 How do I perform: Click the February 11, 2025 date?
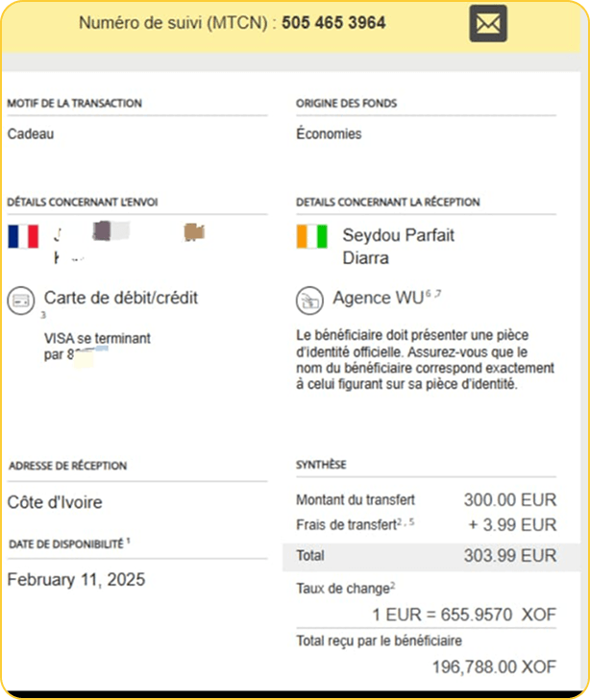pos(77,579)
